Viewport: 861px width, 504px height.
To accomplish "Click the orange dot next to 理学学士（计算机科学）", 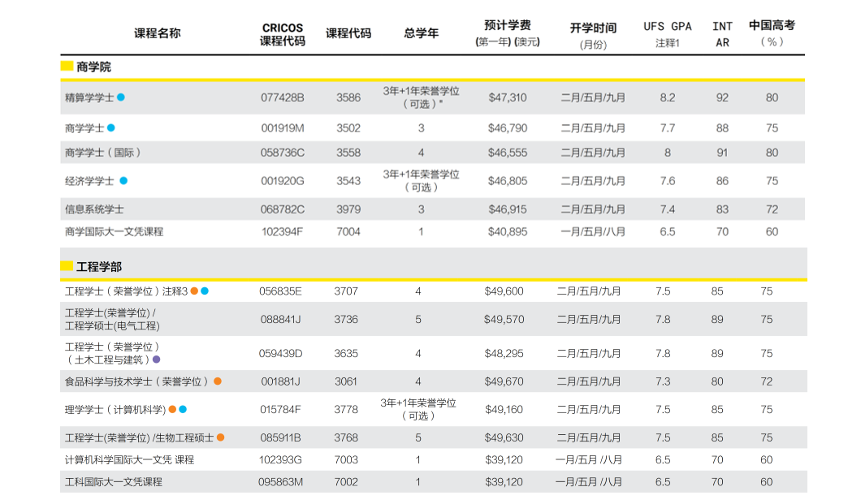I will pos(172,410).
